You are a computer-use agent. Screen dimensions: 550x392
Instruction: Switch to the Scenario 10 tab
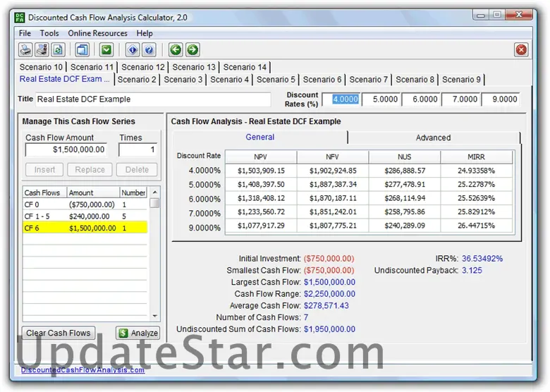tap(41, 67)
